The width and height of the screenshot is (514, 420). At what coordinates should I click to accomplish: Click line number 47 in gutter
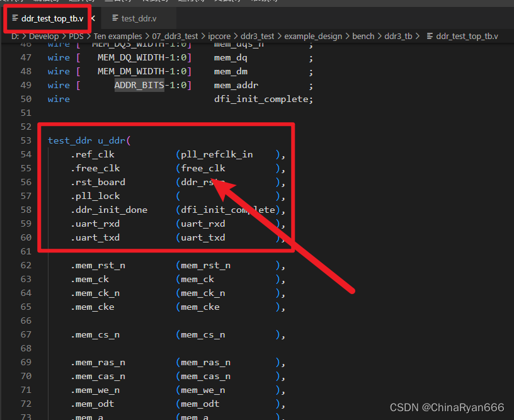[x=26, y=58]
